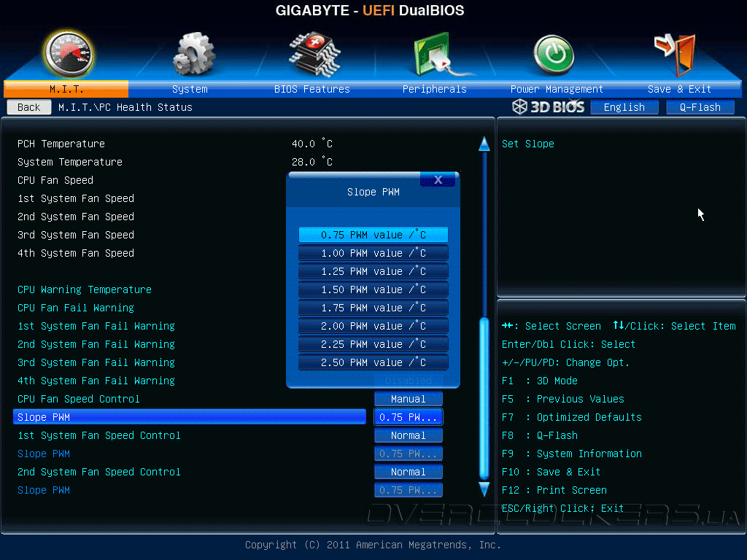Launch Q-Flash from the top bar
Screen dimensions: 747x560
700,107
